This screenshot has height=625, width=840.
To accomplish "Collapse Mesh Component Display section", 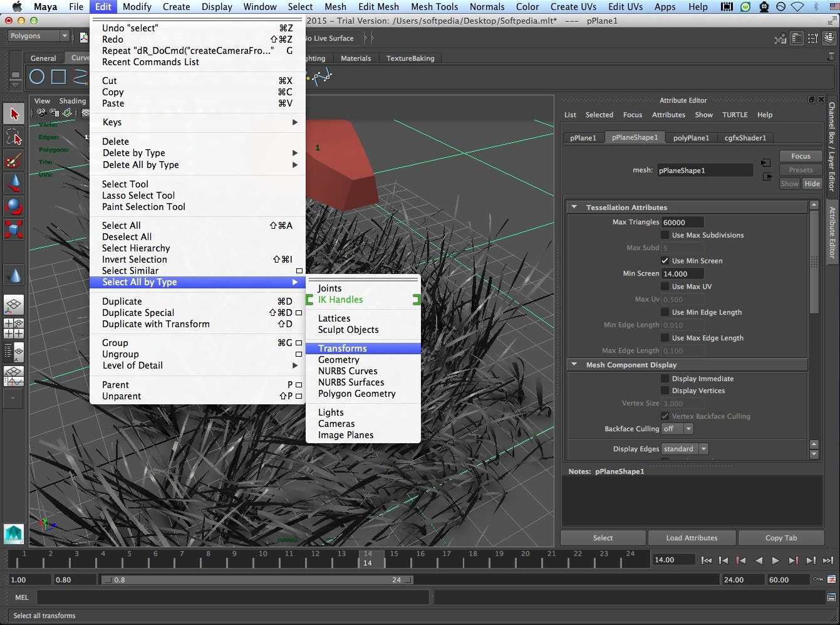I will (574, 364).
